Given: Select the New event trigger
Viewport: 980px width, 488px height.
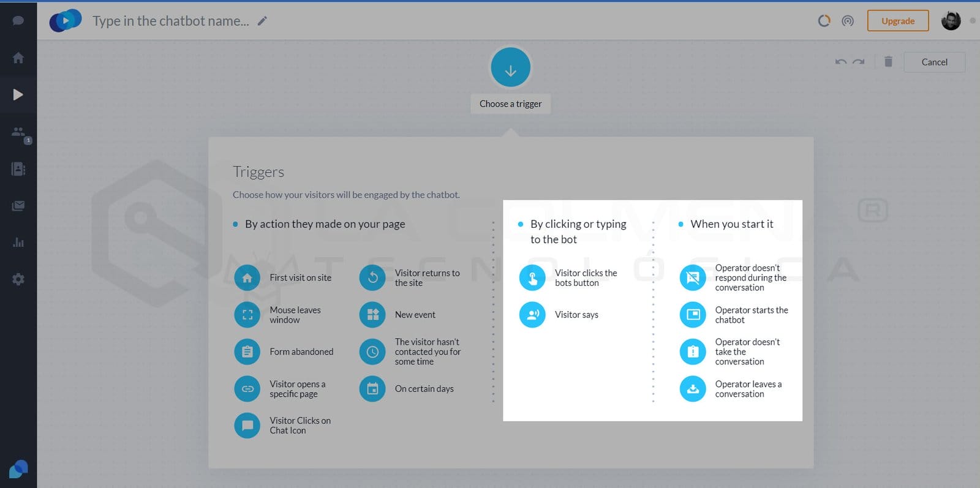Looking at the screenshot, I should [x=398, y=315].
